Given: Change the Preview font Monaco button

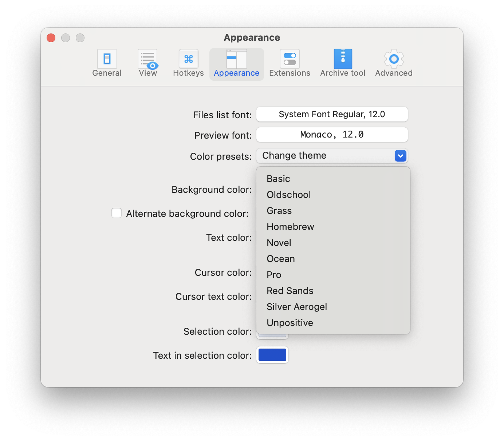Looking at the screenshot, I should 332,135.
